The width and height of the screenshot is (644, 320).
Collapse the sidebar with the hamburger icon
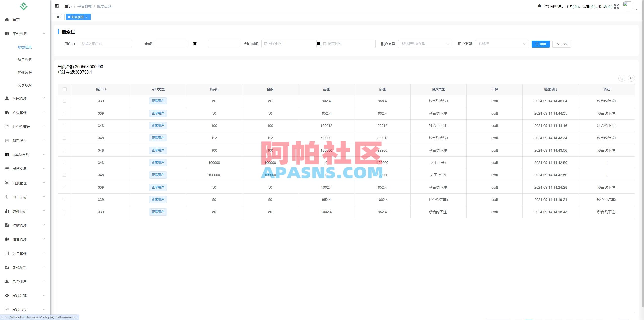pyautogui.click(x=57, y=6)
